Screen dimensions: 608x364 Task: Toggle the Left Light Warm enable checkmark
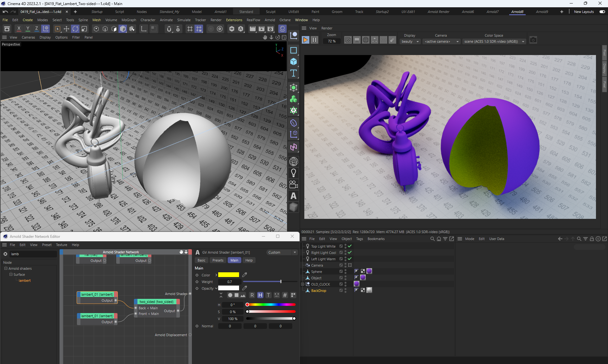pos(350,259)
